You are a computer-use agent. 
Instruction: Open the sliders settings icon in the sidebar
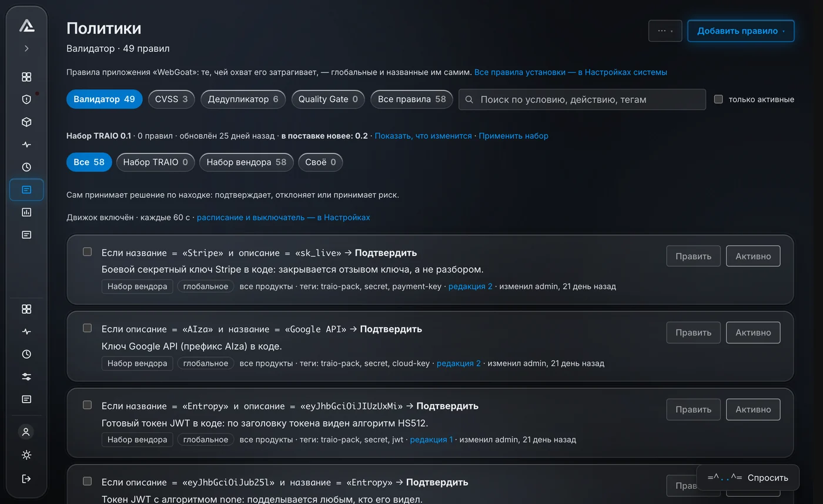[x=26, y=377]
